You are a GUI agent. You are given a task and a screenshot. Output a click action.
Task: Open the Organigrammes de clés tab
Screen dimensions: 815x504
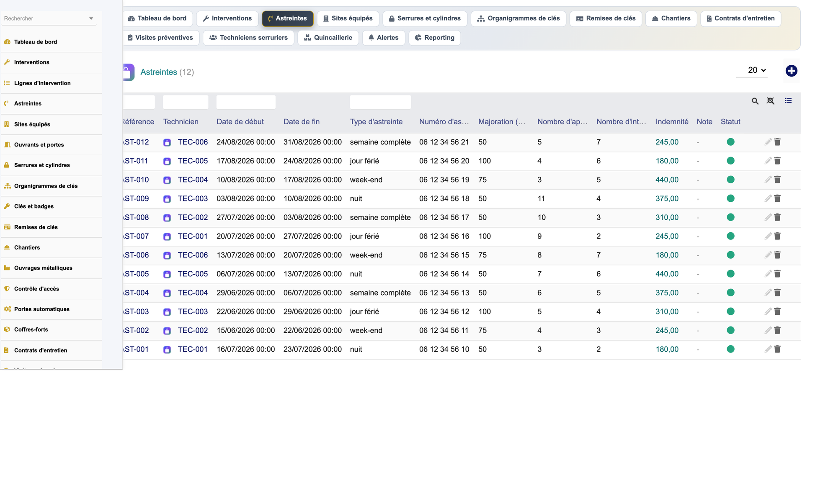518,18
